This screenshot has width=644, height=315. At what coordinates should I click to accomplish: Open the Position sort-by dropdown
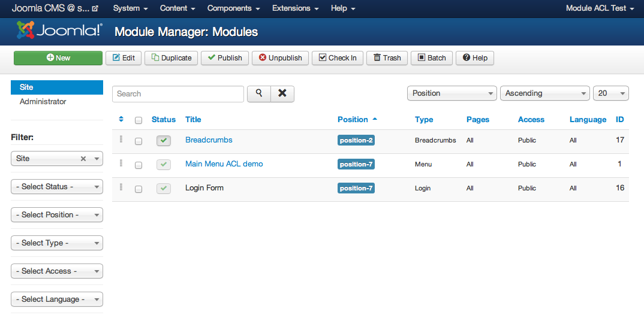452,93
